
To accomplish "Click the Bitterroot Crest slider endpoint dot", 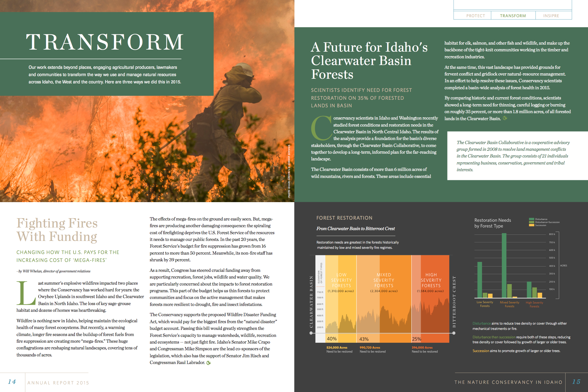I will pyautogui.click(x=454, y=333).
